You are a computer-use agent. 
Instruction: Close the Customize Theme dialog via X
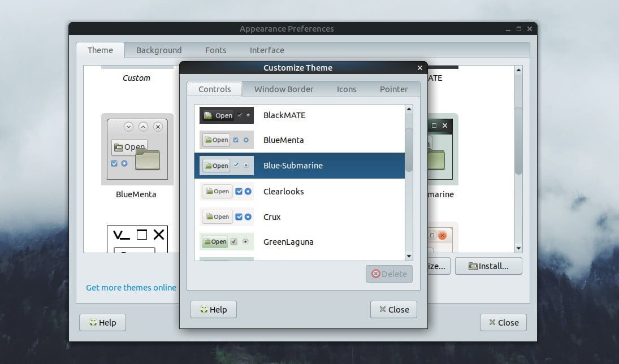point(419,68)
